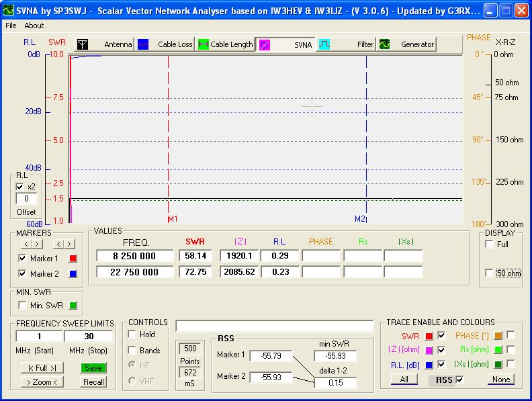Screen dimensions: 532x401
Task: Click the blue Marker 2 colour box
Action: pos(74,274)
